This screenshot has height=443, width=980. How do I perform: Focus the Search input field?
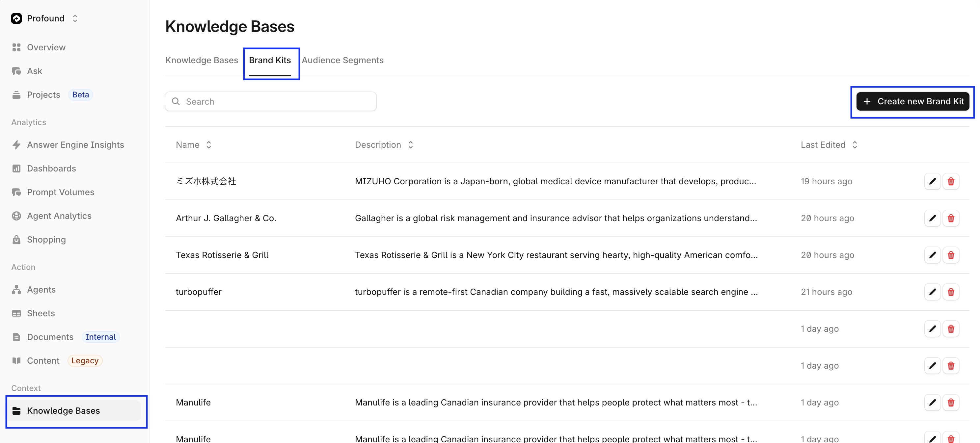[270, 101]
